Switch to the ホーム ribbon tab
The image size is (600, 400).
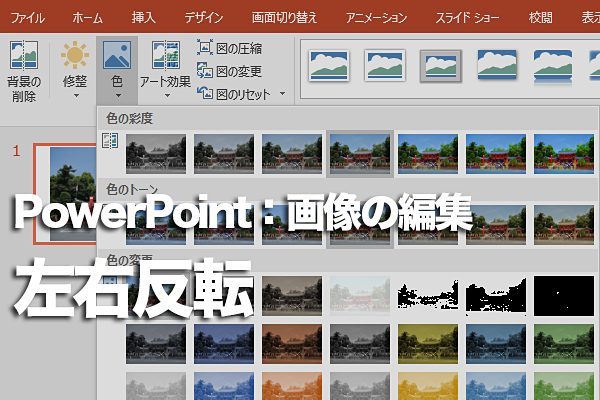88,18
